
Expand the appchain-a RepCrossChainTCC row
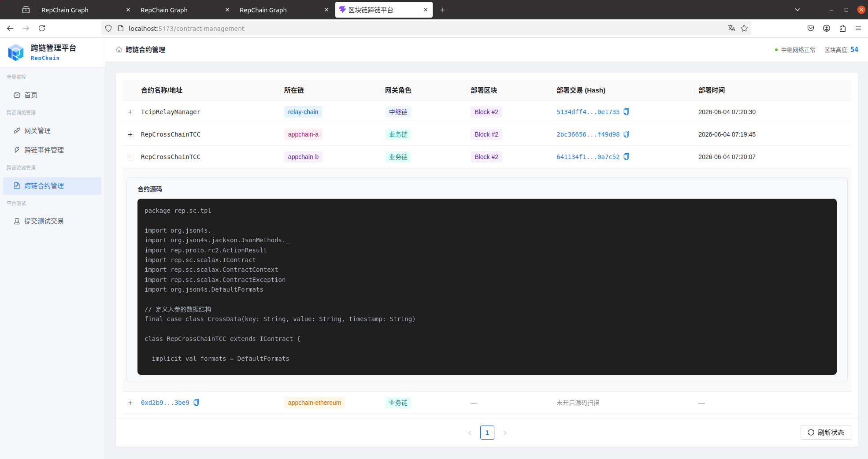point(130,135)
